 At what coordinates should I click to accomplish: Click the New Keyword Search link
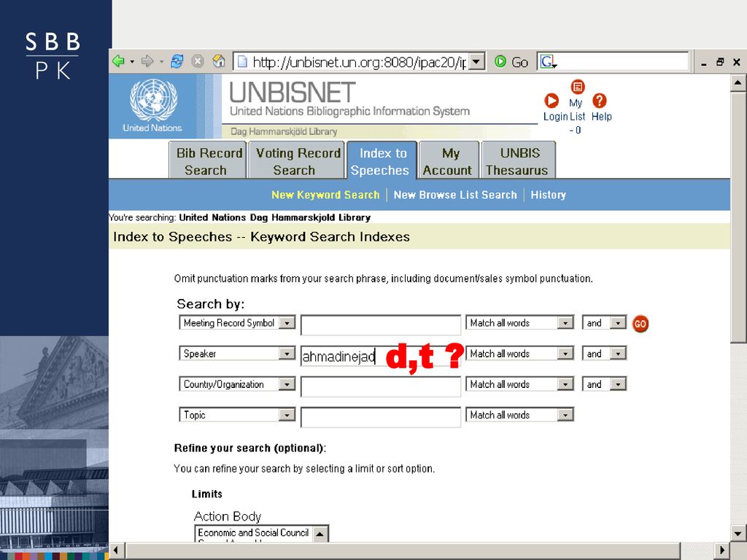(x=325, y=195)
